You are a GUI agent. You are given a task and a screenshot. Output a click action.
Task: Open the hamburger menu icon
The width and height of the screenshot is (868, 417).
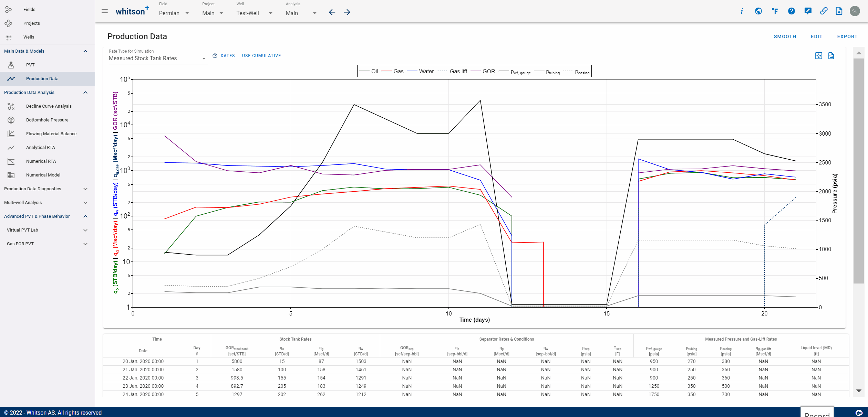[105, 11]
